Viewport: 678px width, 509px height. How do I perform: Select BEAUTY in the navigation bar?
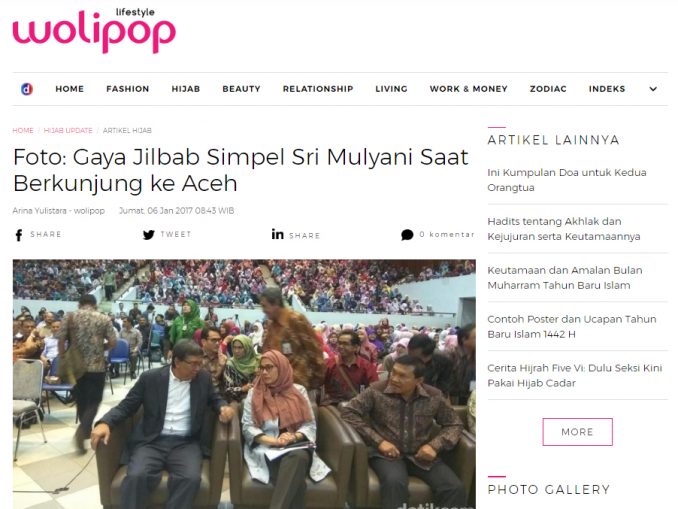241,89
